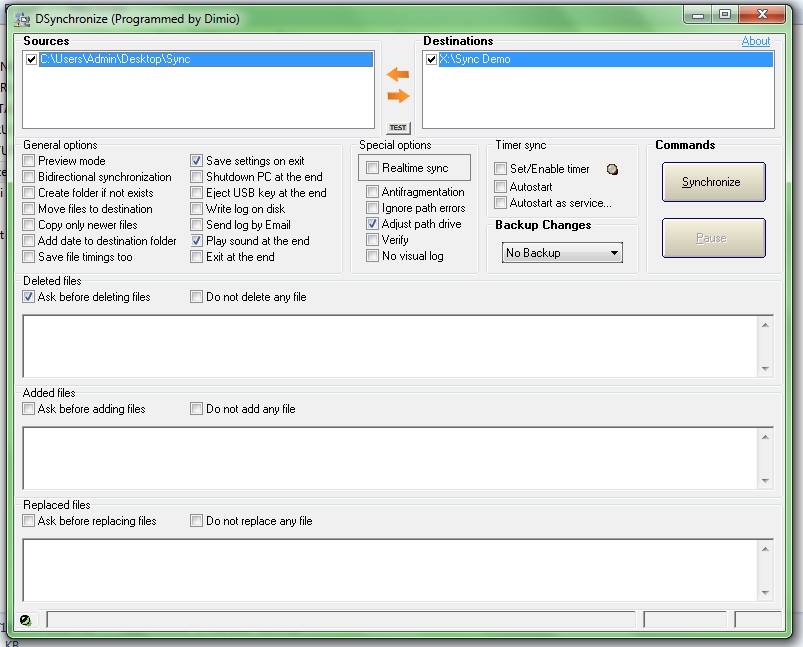Image resolution: width=803 pixels, height=647 pixels.
Task: Click inside the Added files log box
Action: click(x=390, y=458)
